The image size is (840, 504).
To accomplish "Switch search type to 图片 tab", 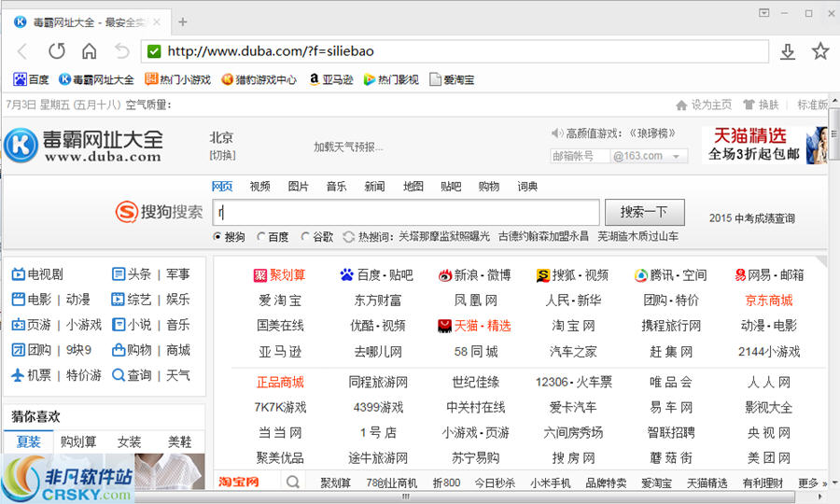I will tap(299, 187).
